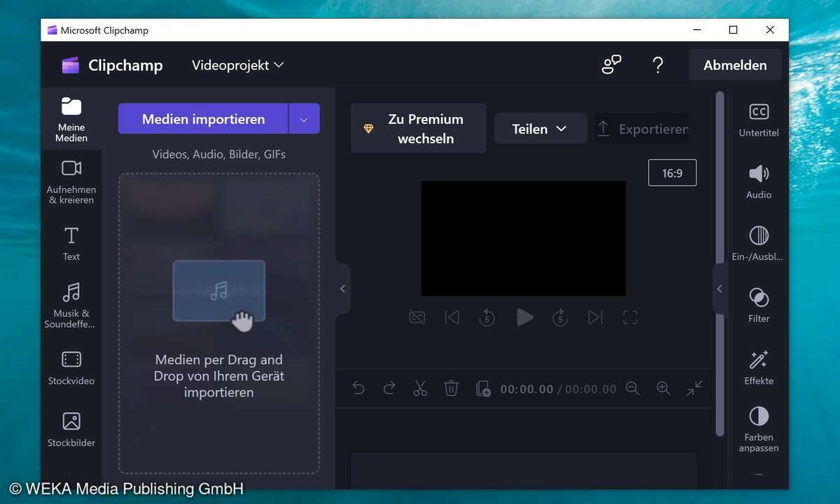Screen dimensions: 840x504
Task: Open the Text sidebar tab
Action: coord(71,244)
